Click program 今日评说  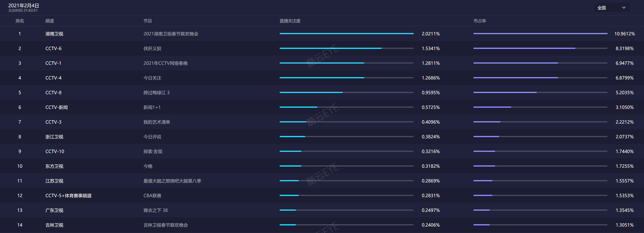[x=152, y=137]
